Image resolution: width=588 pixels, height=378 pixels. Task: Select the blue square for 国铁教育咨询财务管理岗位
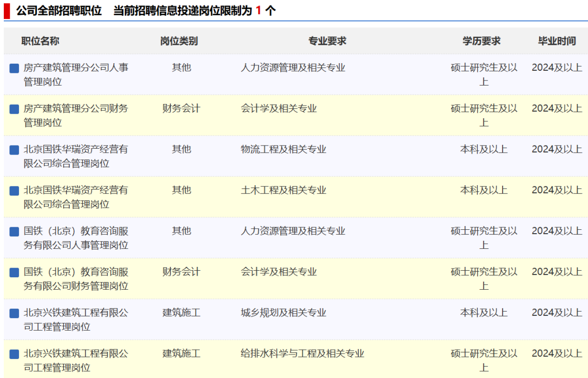(14, 272)
